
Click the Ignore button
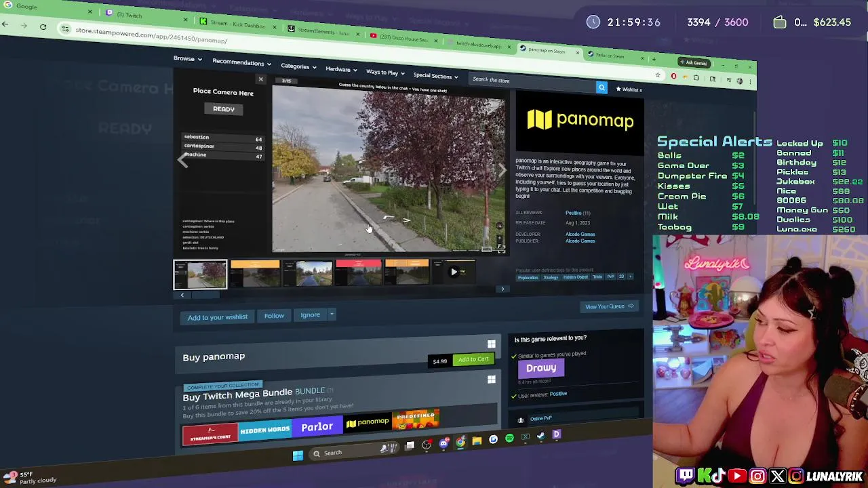310,314
